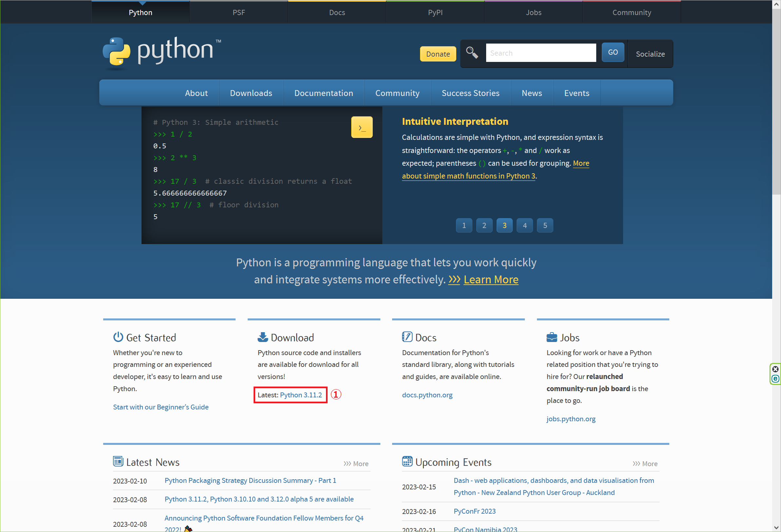The image size is (781, 532).
Task: Click the Intuitive Interpretation heading
Action: (455, 121)
